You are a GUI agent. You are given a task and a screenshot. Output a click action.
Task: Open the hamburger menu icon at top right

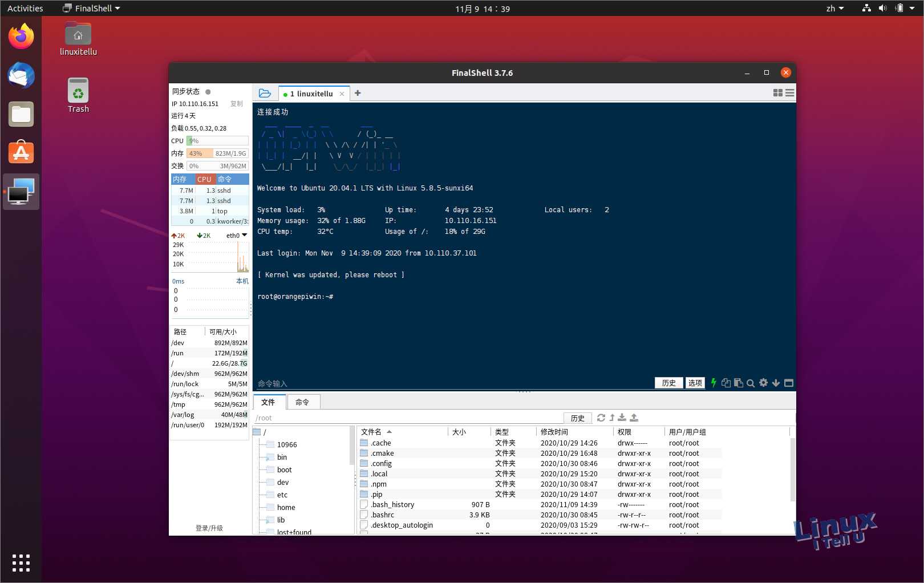pos(790,93)
